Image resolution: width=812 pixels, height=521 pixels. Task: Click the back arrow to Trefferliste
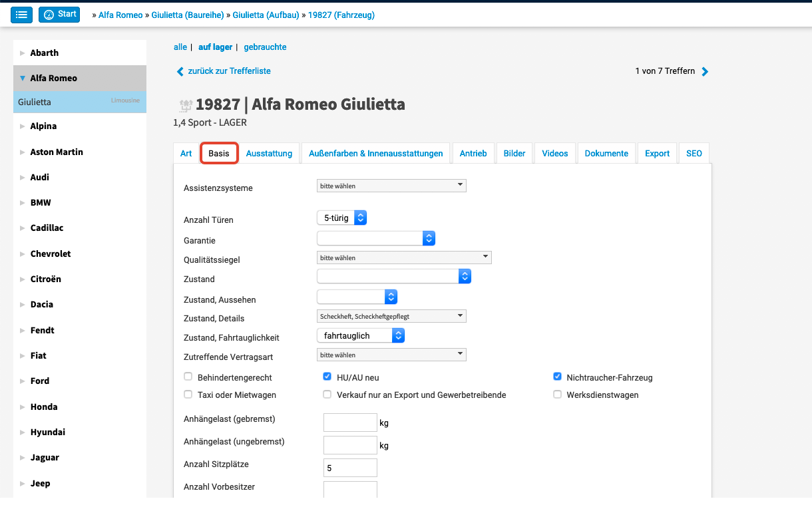[180, 71]
